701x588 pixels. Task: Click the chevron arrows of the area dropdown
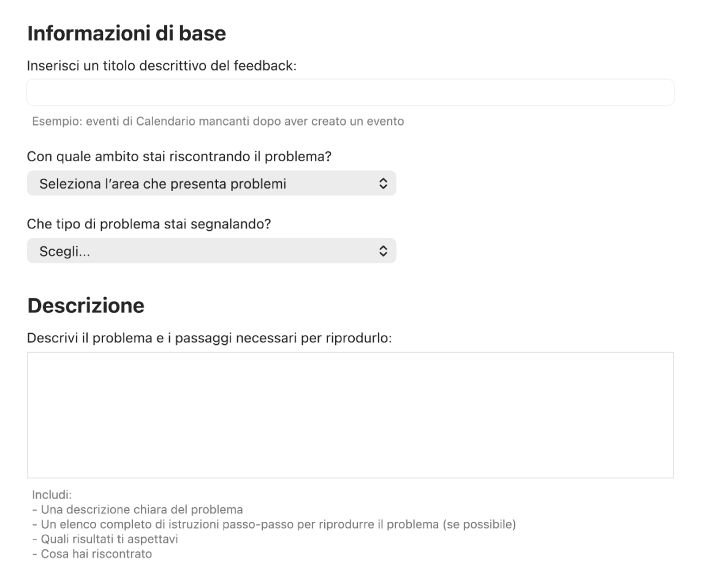coord(383,184)
